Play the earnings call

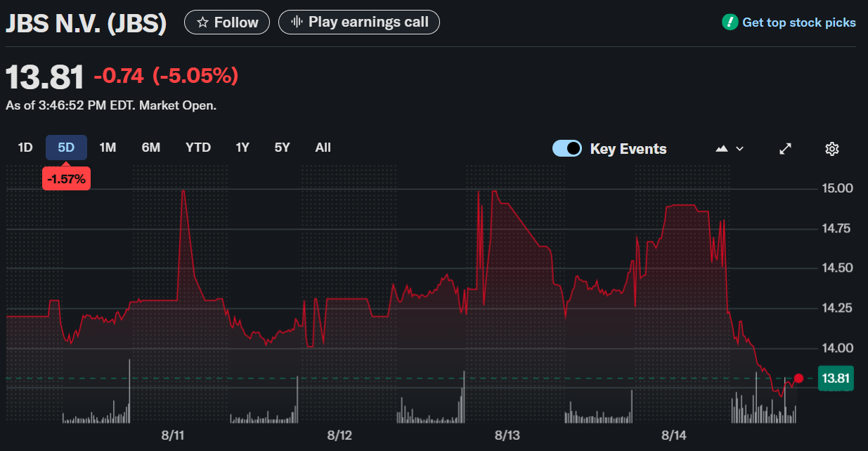[x=358, y=22]
